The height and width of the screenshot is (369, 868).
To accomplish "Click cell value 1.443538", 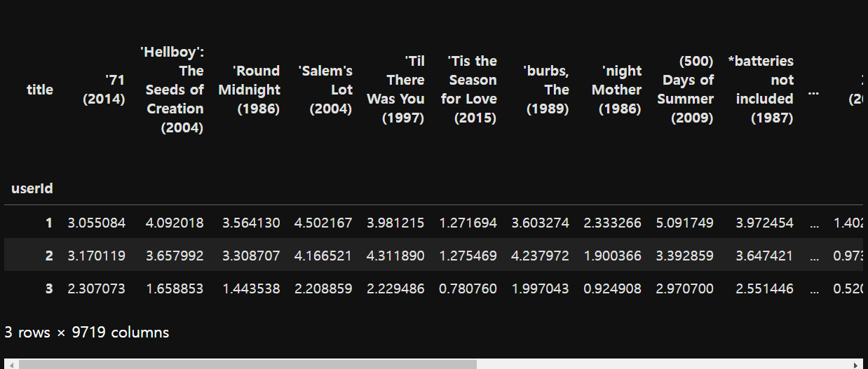I will coord(251,288).
